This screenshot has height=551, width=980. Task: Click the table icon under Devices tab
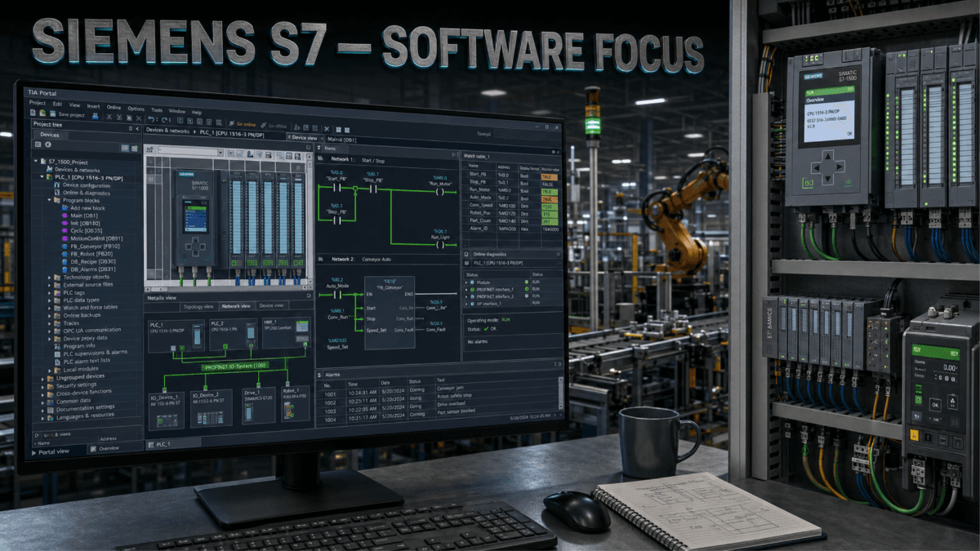38,144
